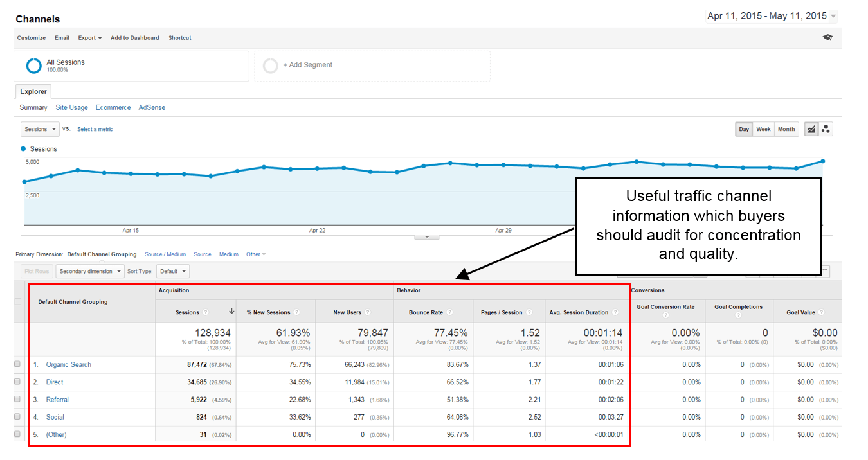Image resolution: width=868 pixels, height=460 pixels.
Task: Open the (Other) channel link
Action: point(57,435)
